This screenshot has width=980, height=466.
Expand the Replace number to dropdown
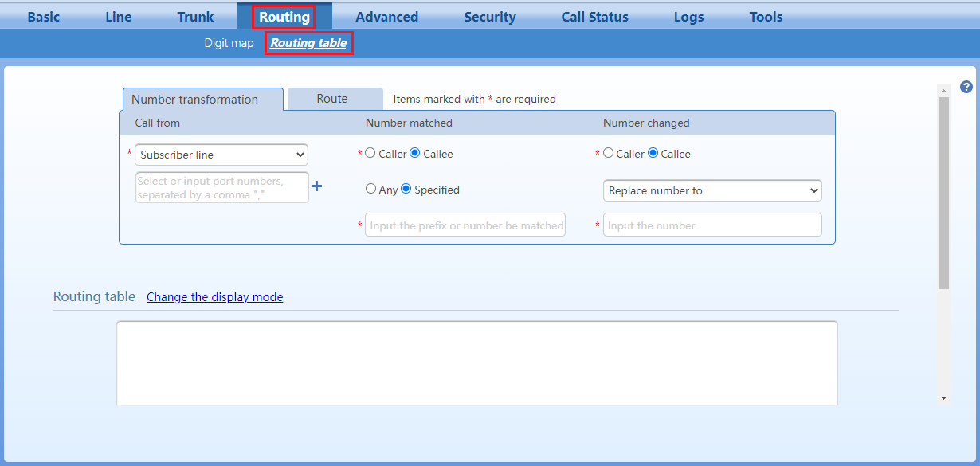point(712,190)
